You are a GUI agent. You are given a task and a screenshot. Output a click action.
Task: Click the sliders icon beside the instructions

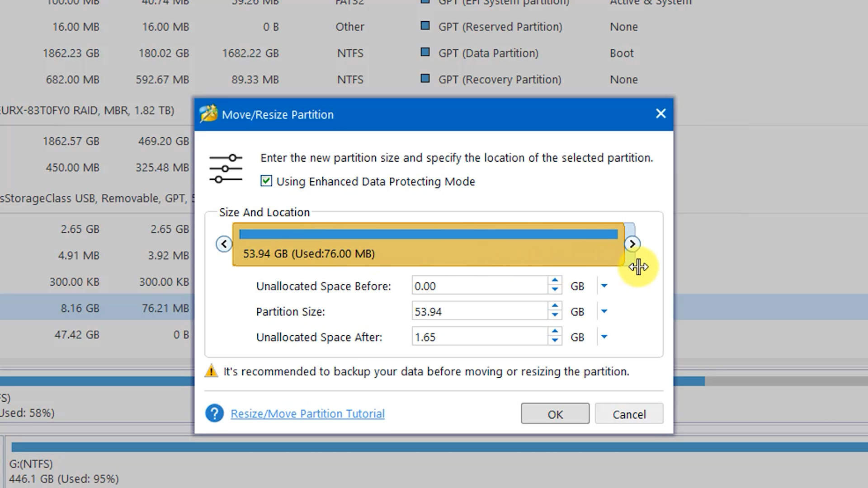pos(226,168)
